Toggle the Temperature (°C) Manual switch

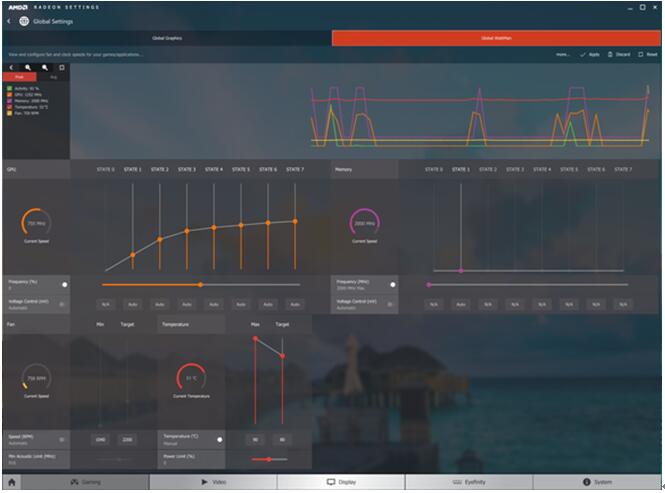(x=220, y=440)
